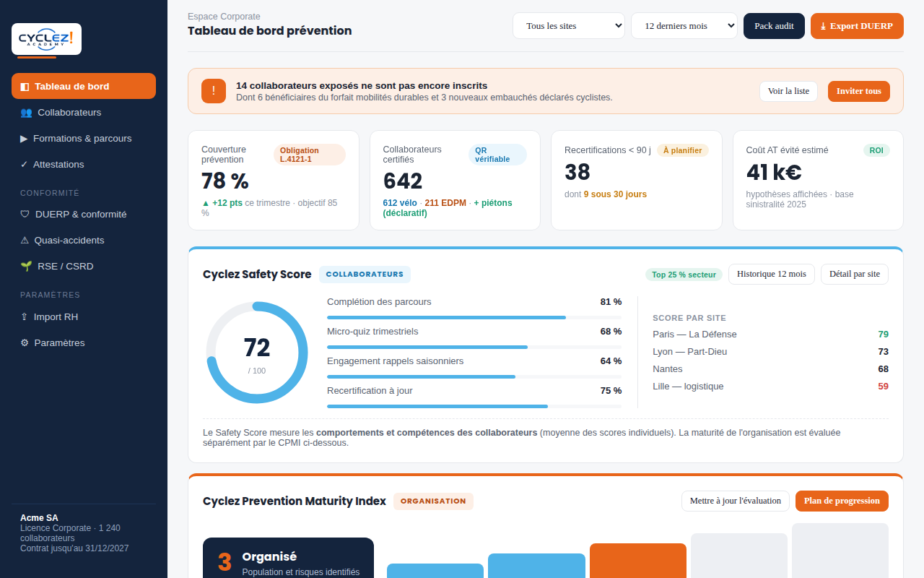Viewport: 924px width, 578px height.
Task: Click the Cyclez Academy logo
Action: point(46,39)
